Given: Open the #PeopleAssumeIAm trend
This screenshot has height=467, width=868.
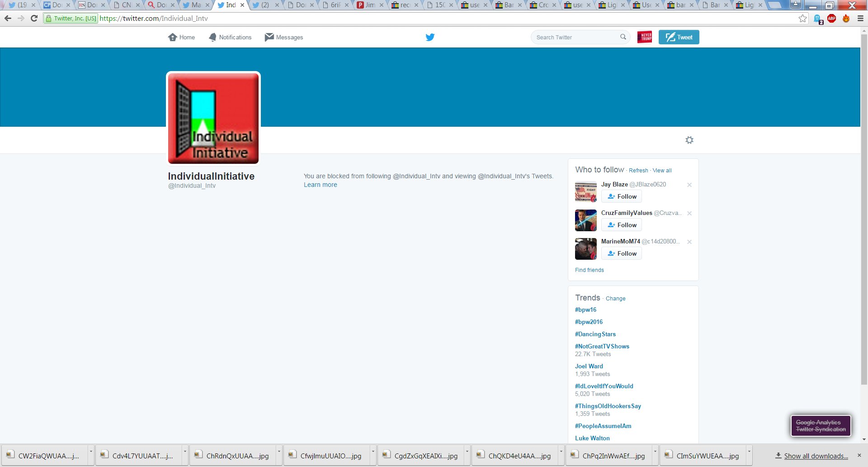Looking at the screenshot, I should 603,426.
